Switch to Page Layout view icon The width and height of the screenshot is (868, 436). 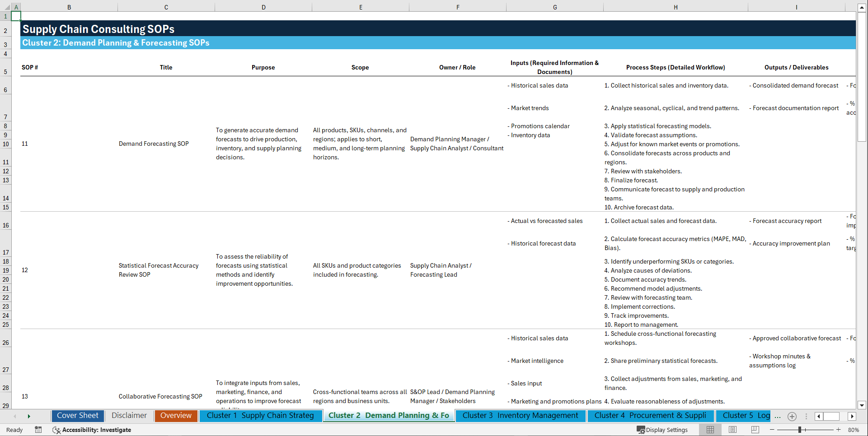tap(732, 430)
